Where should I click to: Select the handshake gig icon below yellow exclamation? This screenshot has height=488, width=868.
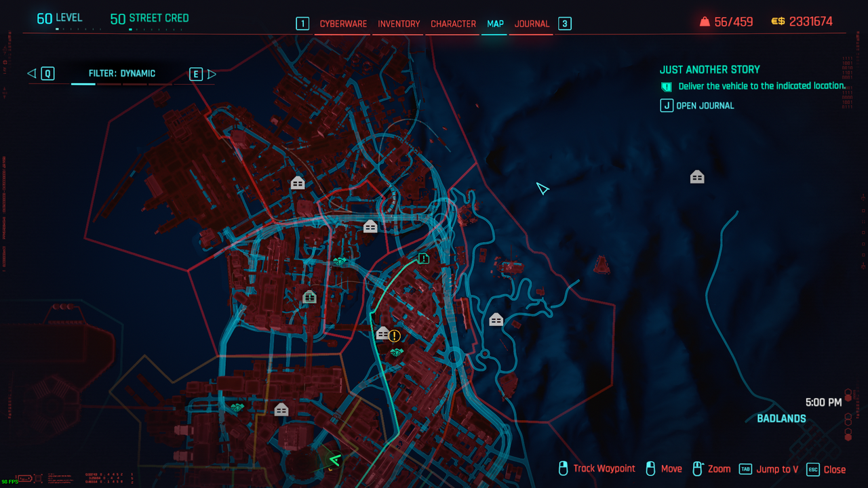click(x=397, y=352)
